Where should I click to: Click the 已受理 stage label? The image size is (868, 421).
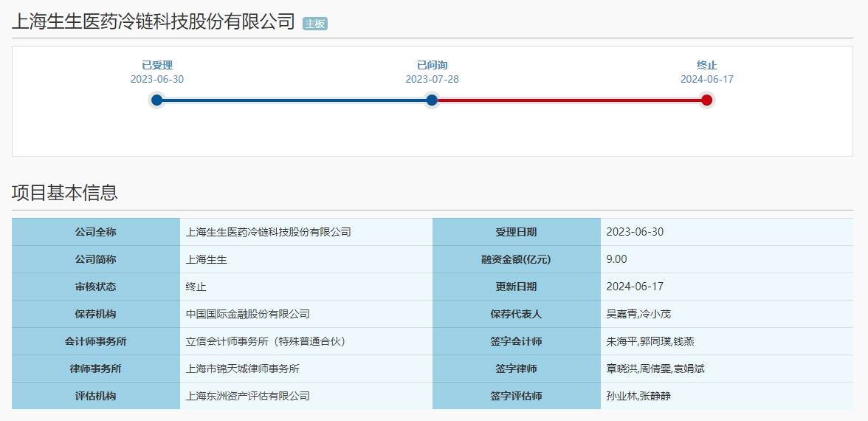coord(157,65)
